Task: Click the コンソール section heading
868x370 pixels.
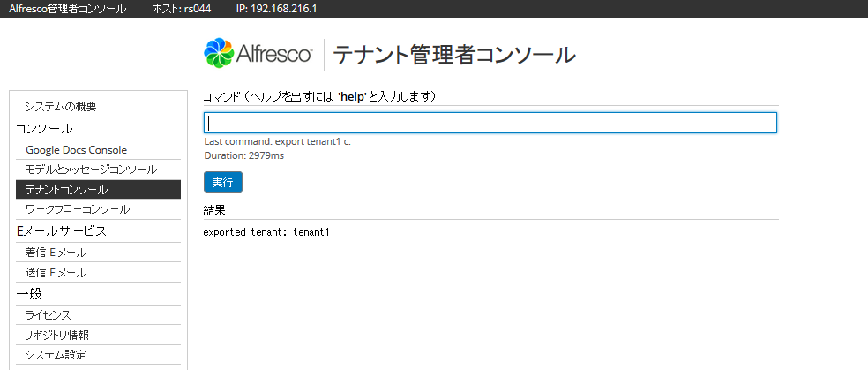Action: coord(44,129)
